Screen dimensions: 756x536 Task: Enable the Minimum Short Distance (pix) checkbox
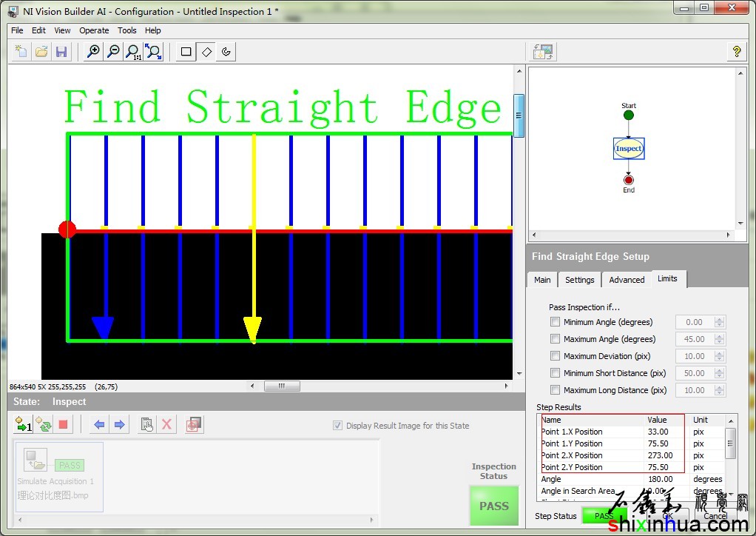coord(556,373)
